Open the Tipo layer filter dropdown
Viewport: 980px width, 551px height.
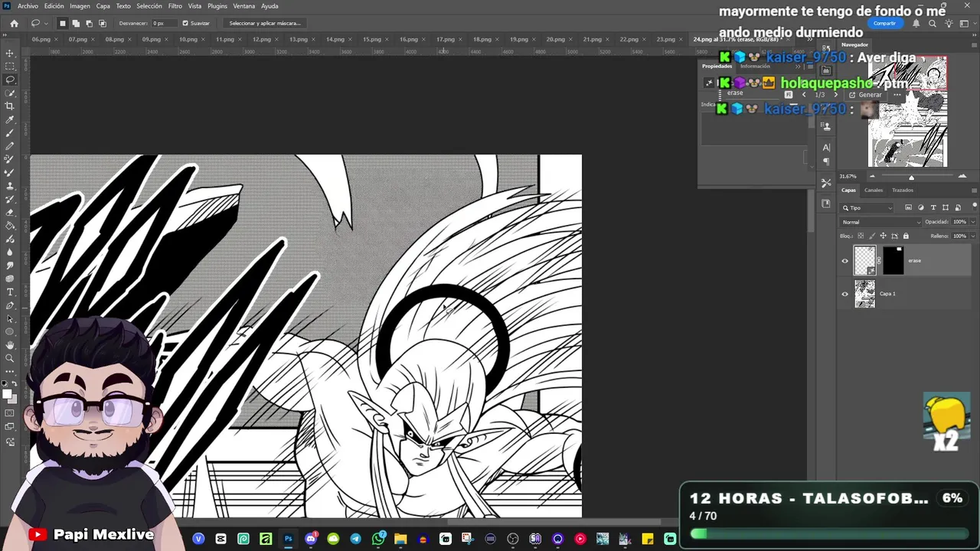(x=867, y=207)
